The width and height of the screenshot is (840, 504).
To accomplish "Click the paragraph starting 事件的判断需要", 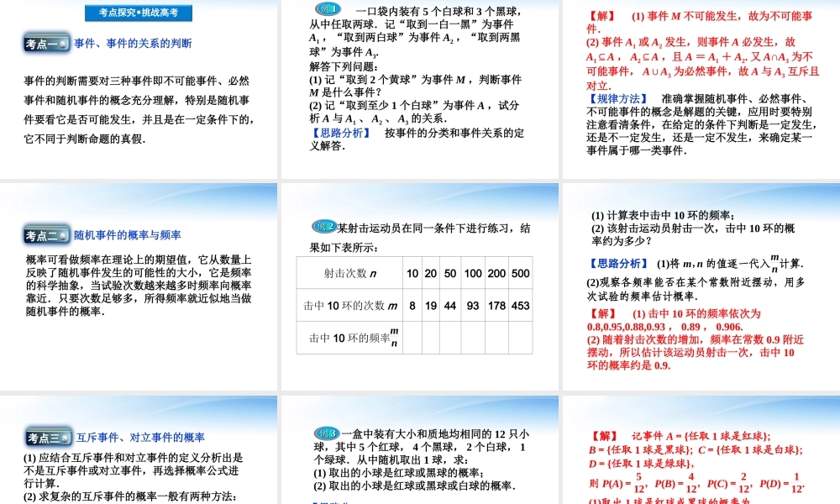I will pyautogui.click(x=139, y=110).
